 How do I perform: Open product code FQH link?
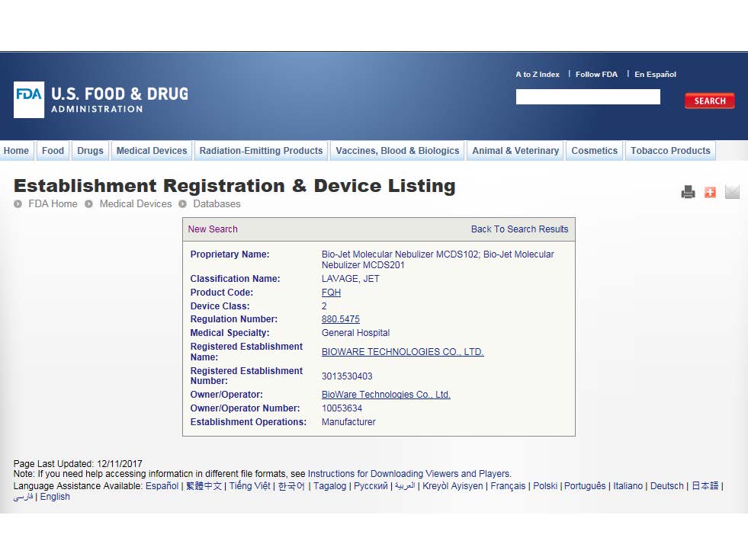(331, 293)
